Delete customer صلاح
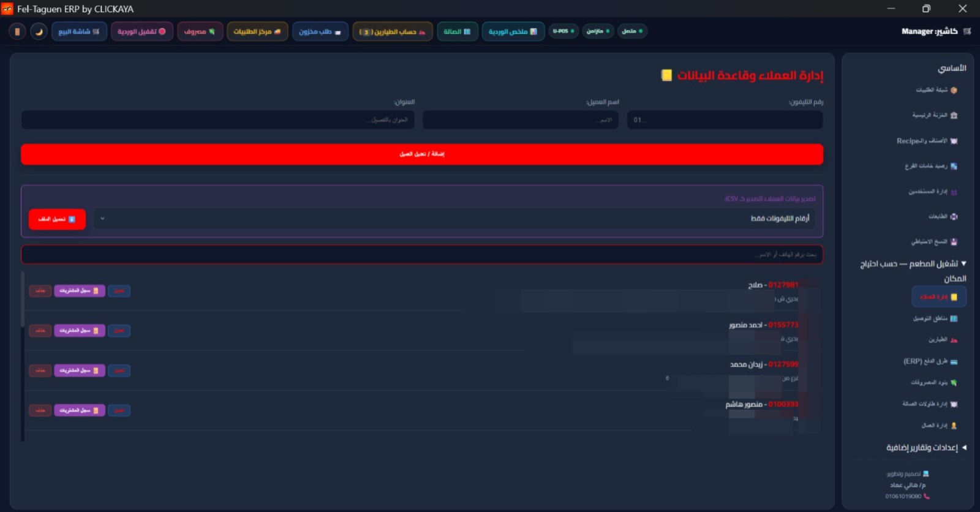The width and height of the screenshot is (980, 512). tap(40, 291)
